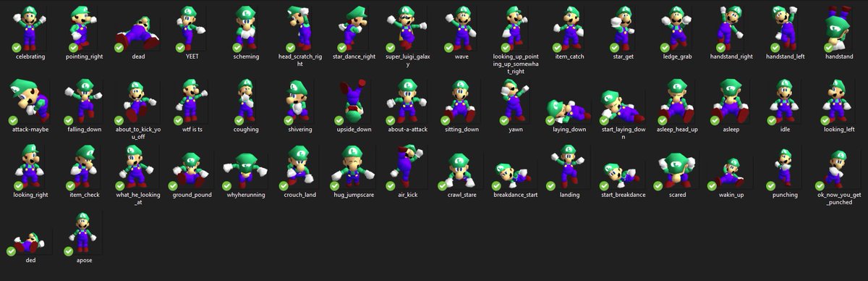Click the asleep_head_up file thumbnail
The height and width of the screenshot is (281, 868).
click(x=678, y=101)
